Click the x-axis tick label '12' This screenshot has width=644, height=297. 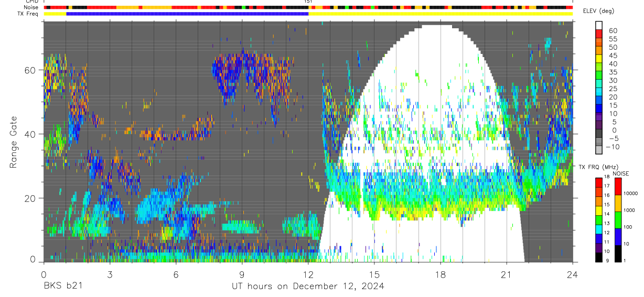point(308,274)
